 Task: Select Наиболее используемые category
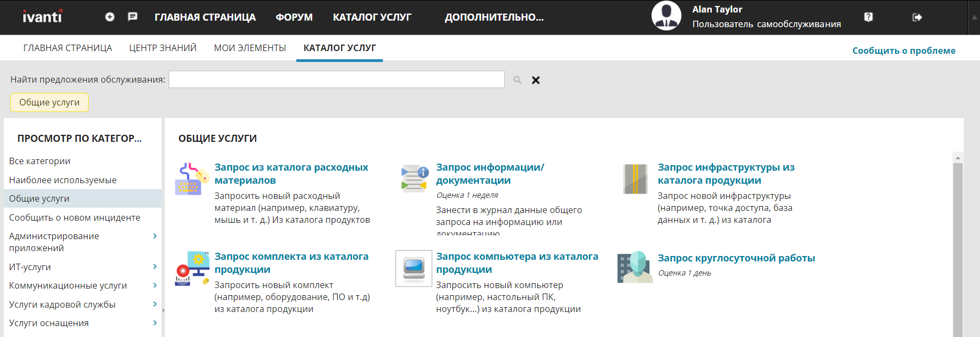(x=63, y=180)
